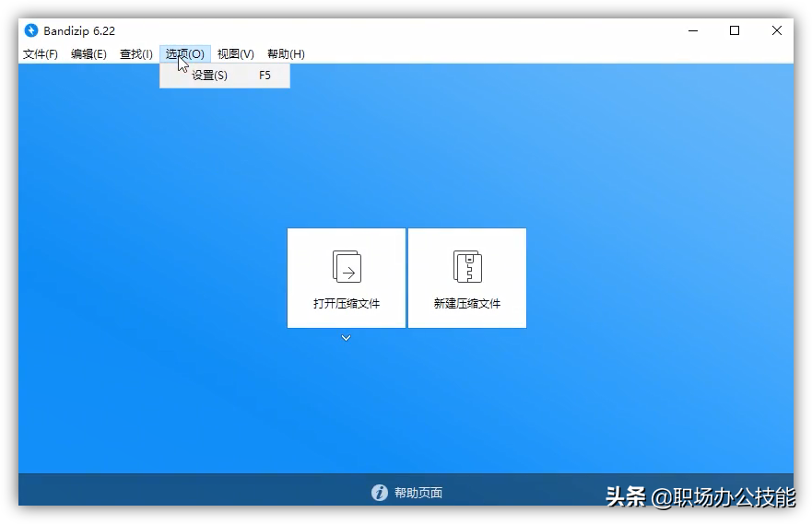The image size is (812, 524).
Task: Open the 帮助页面 link
Action: pyautogui.click(x=418, y=493)
